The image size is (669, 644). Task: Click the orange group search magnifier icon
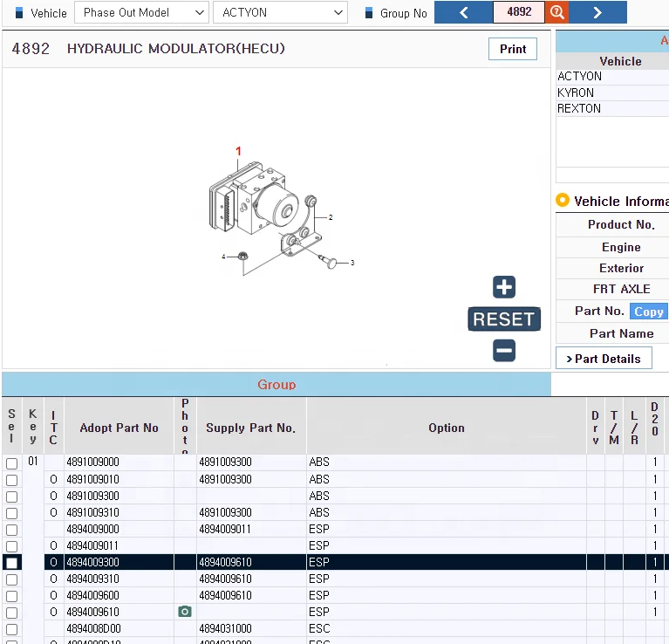pos(556,12)
